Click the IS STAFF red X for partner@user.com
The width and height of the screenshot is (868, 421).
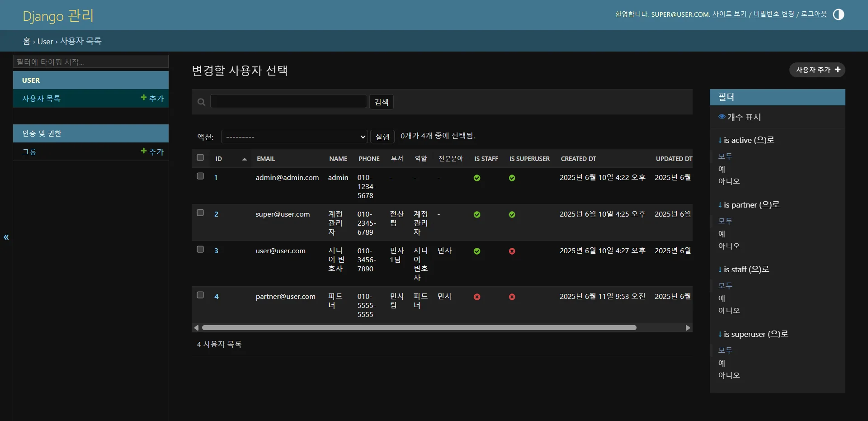point(477,297)
